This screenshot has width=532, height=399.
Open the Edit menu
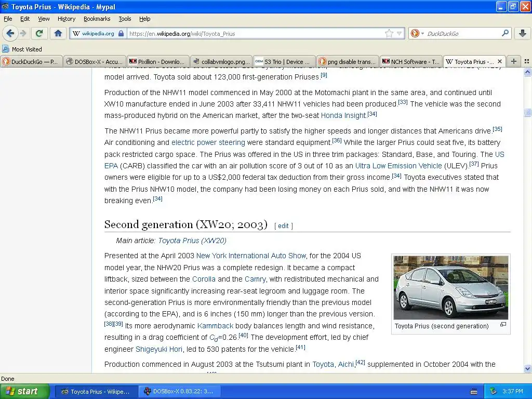tap(25, 19)
